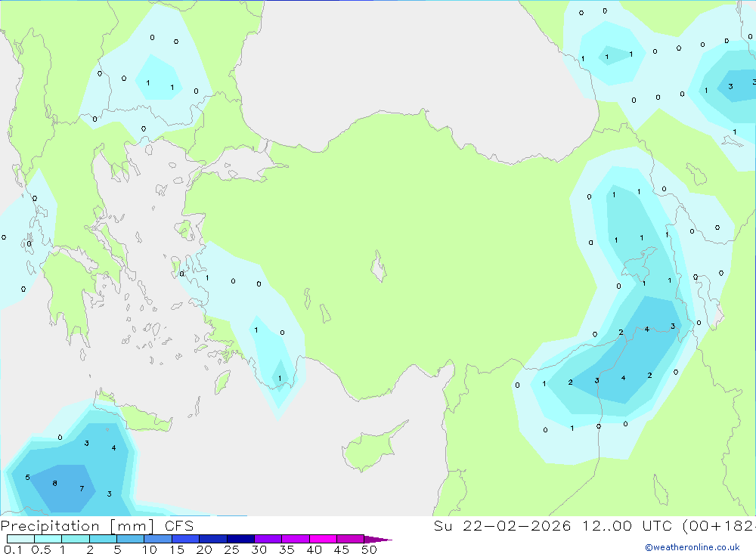
Task: Click the 1–2 mm legend color box
Action: tap(76, 539)
